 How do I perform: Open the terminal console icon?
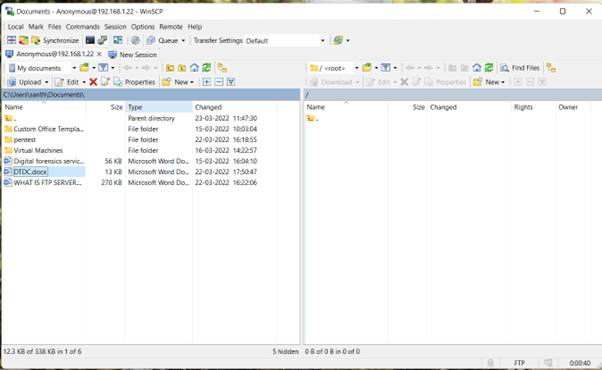(x=90, y=40)
